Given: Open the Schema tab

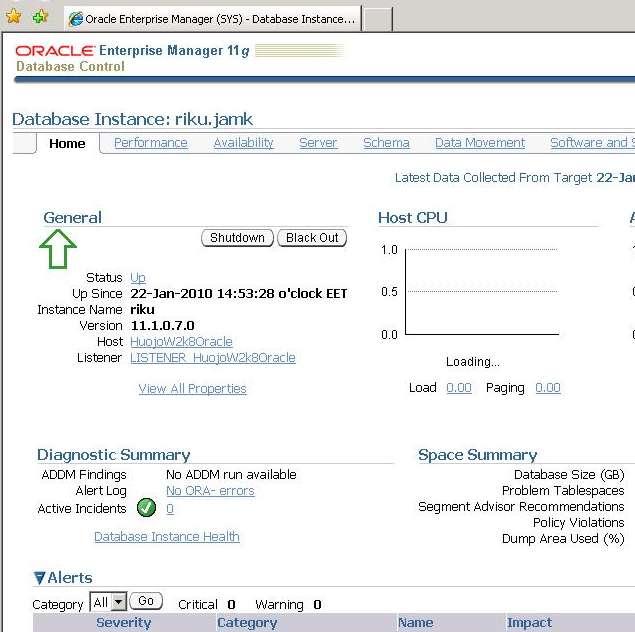Looking at the screenshot, I should click(x=386, y=143).
